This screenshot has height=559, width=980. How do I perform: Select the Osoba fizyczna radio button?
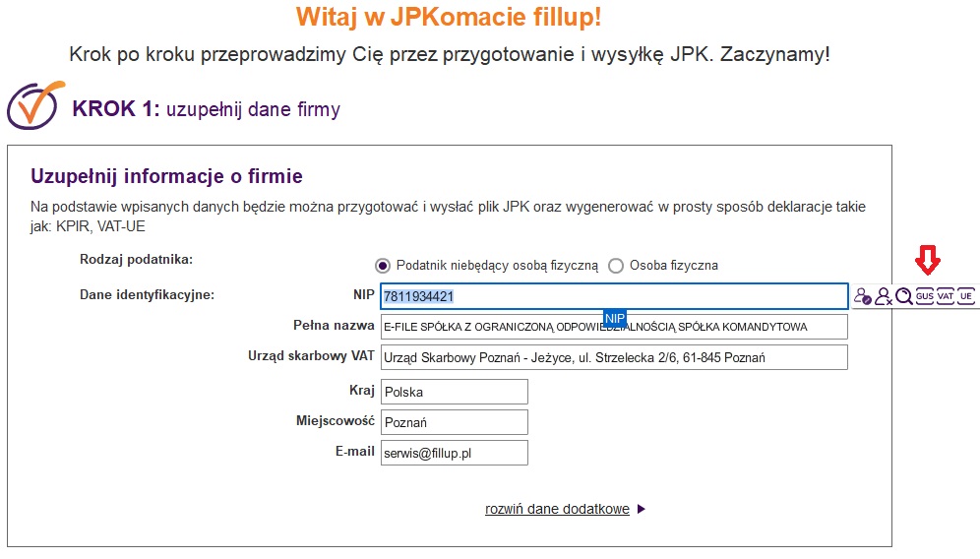[616, 266]
